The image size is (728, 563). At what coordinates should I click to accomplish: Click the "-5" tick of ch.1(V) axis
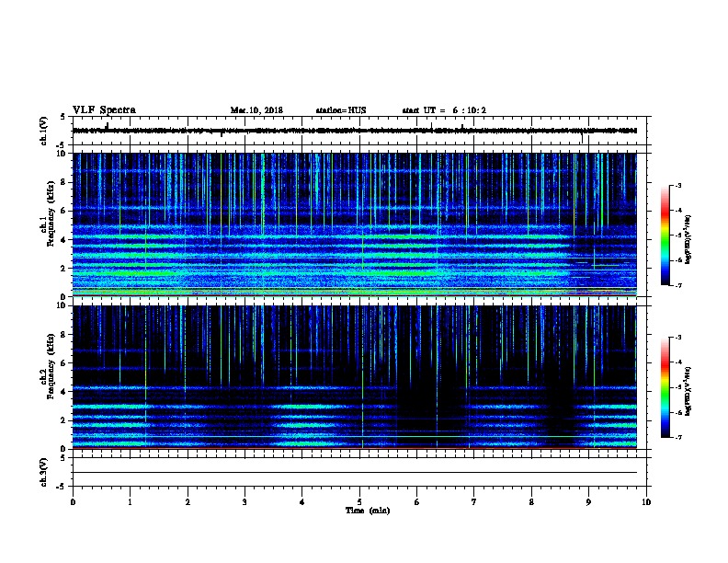point(62,145)
